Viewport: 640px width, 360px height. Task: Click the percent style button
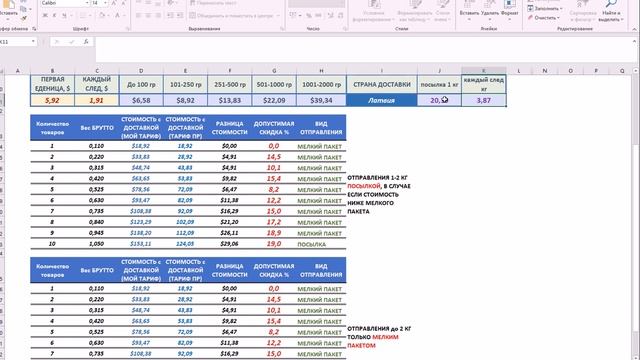tap(309, 16)
